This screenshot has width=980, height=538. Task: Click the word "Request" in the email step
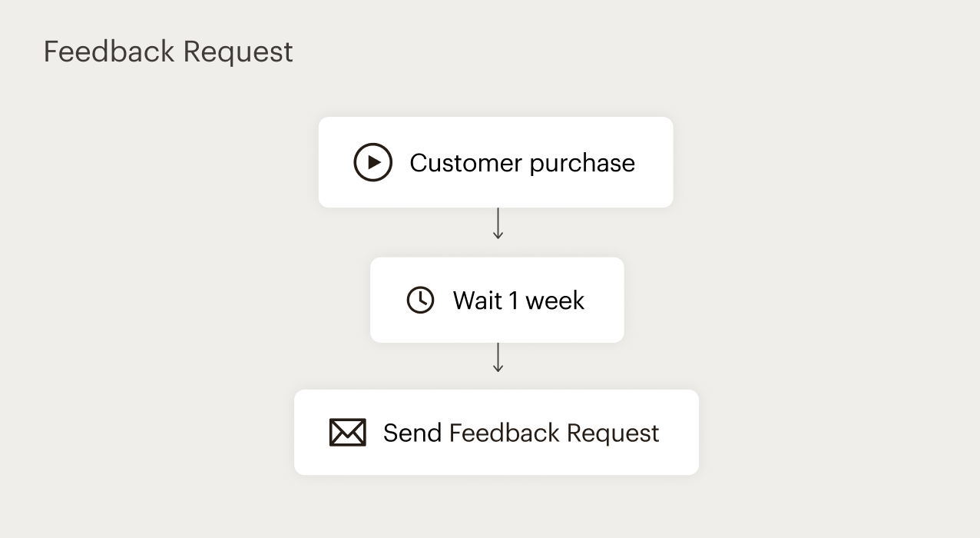click(613, 433)
